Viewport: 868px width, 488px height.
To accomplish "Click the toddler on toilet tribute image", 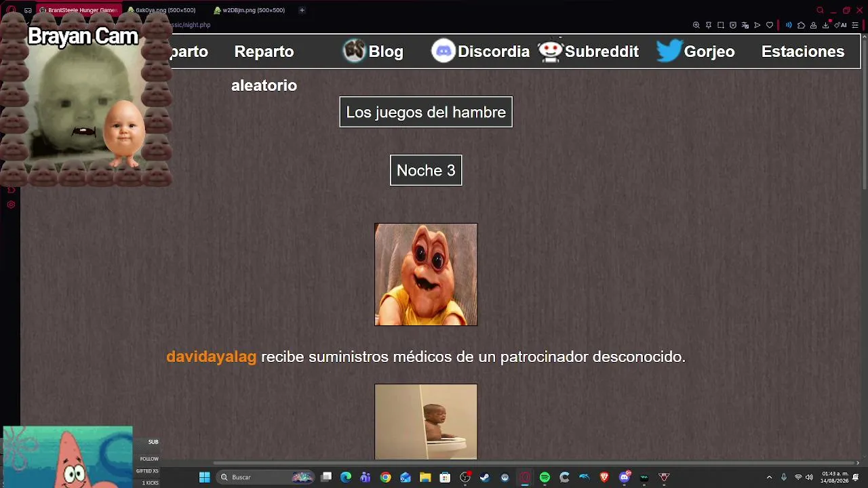I will (x=426, y=422).
